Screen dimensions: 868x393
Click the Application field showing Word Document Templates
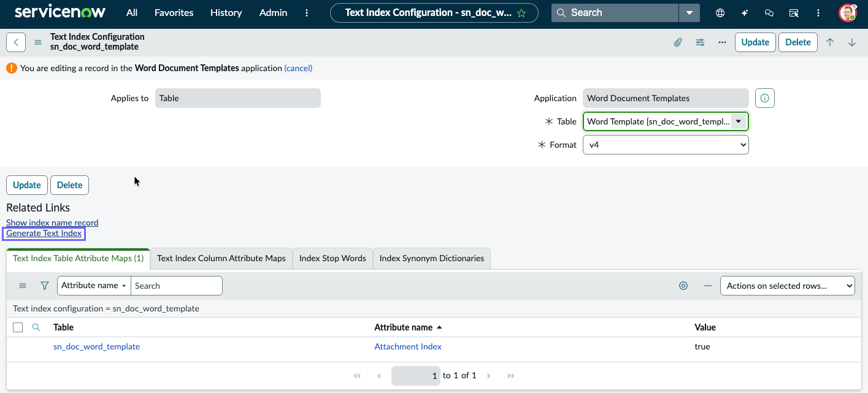(666, 98)
